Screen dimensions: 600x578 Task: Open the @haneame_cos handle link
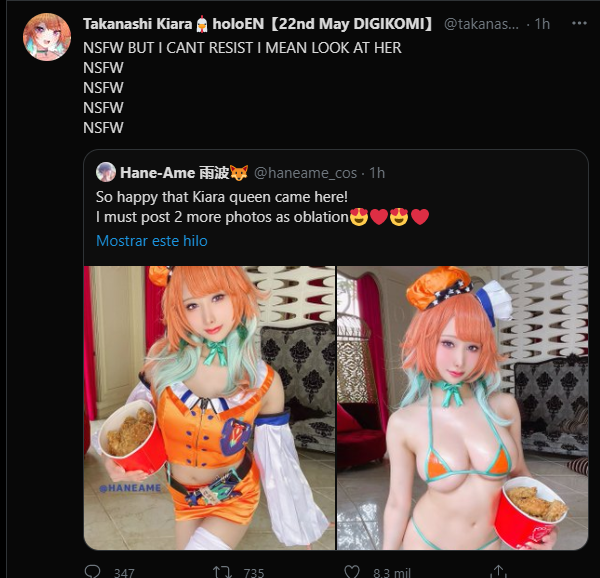305,173
